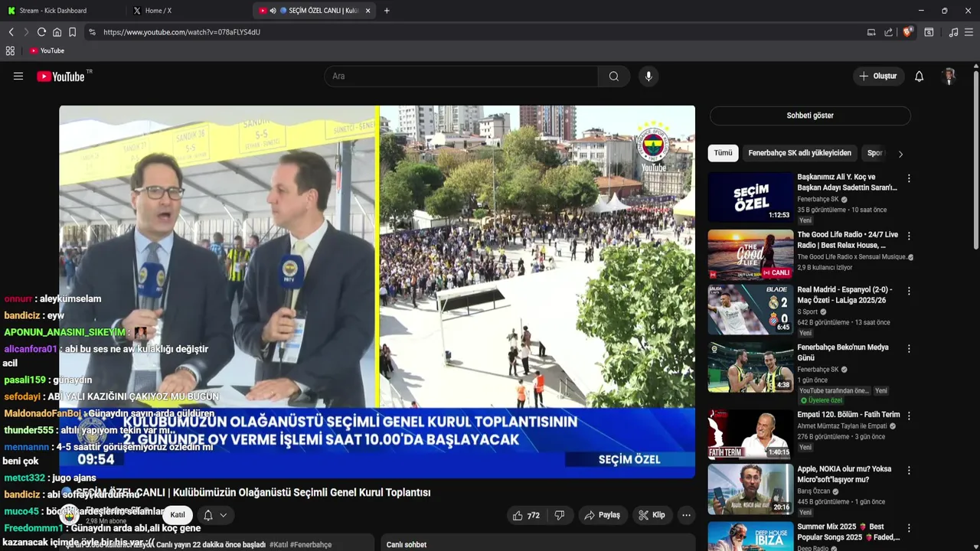Open the channel notification bell dropdown
The height and width of the screenshot is (551, 980).
[214, 515]
